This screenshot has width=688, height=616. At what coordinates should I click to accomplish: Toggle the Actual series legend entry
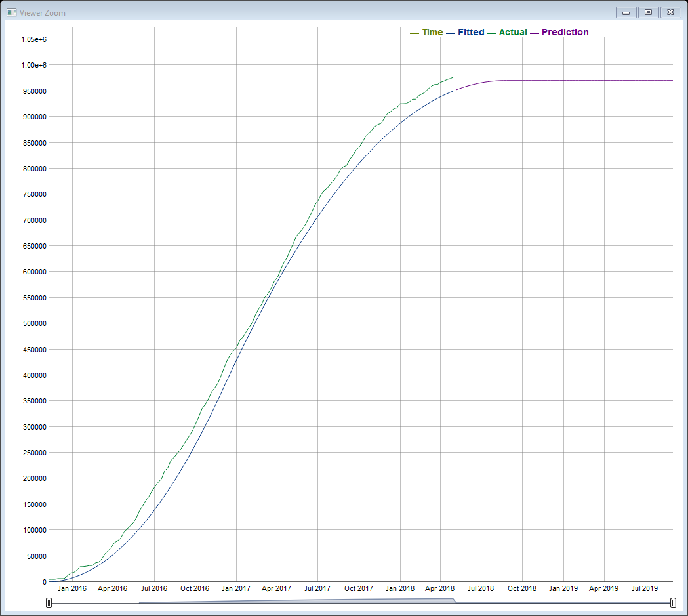[507, 32]
